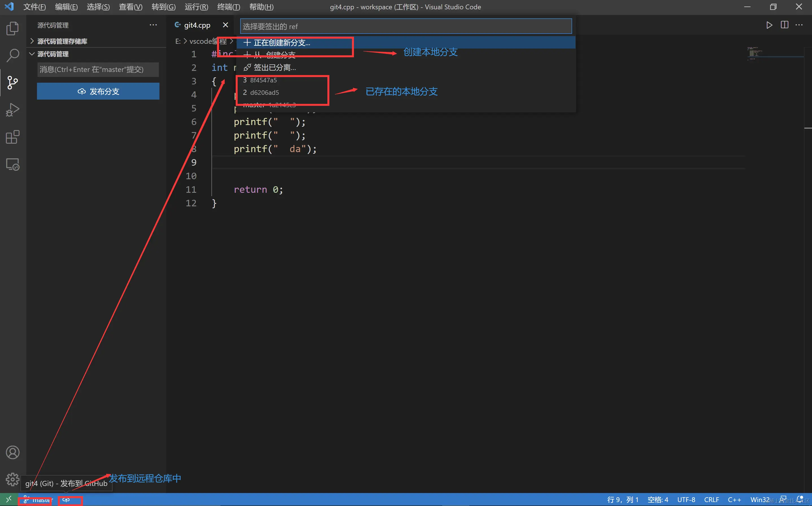Open the Run and Debug view
Screen dimensions: 812x506
pos(13,110)
